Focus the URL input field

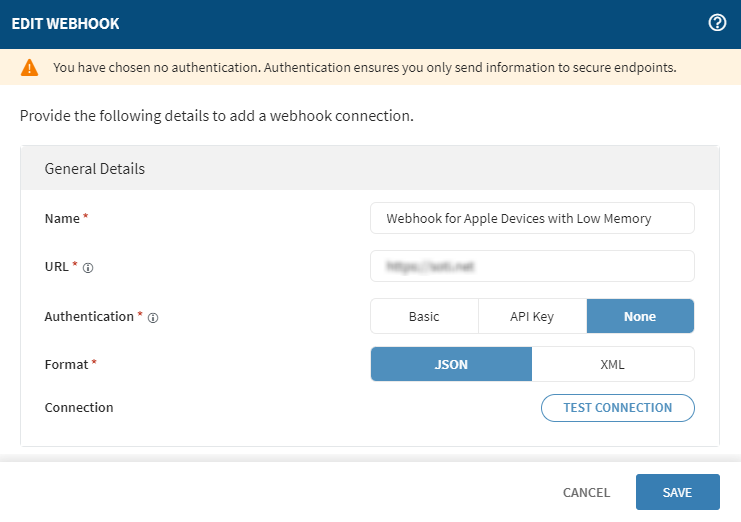click(532, 267)
